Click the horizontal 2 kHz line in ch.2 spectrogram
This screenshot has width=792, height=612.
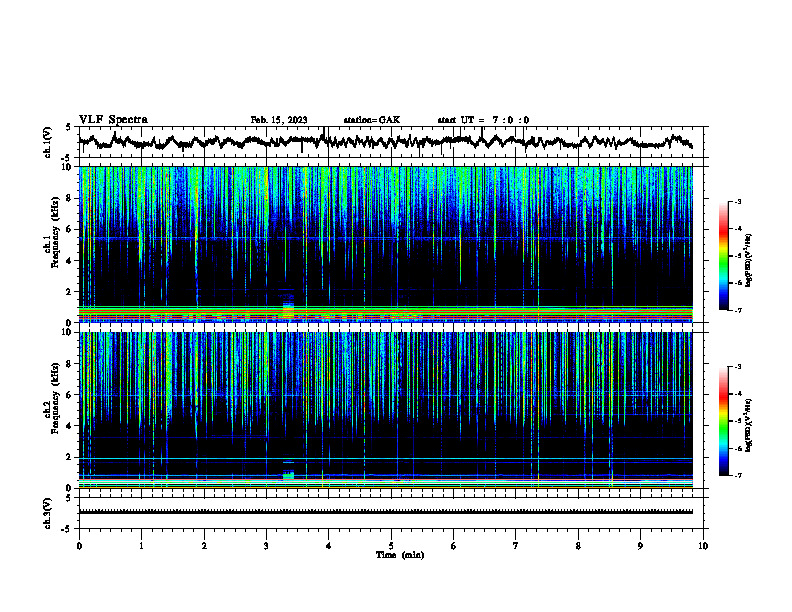(x=386, y=458)
